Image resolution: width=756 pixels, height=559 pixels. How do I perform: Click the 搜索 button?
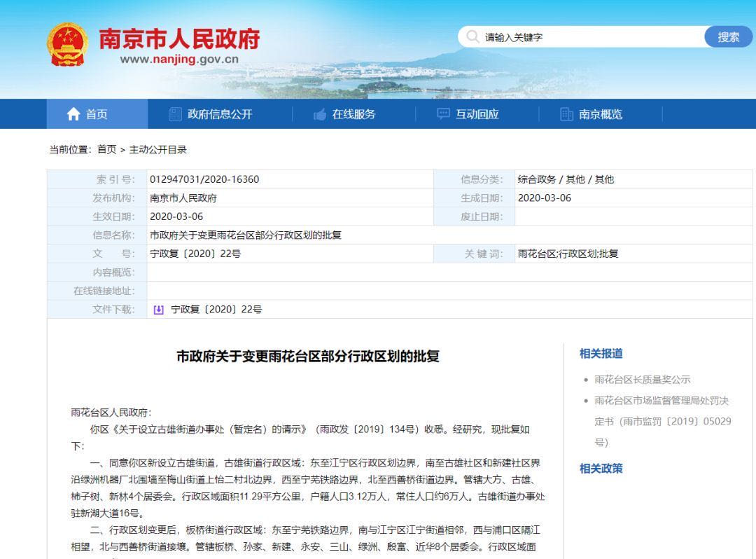coord(728,36)
